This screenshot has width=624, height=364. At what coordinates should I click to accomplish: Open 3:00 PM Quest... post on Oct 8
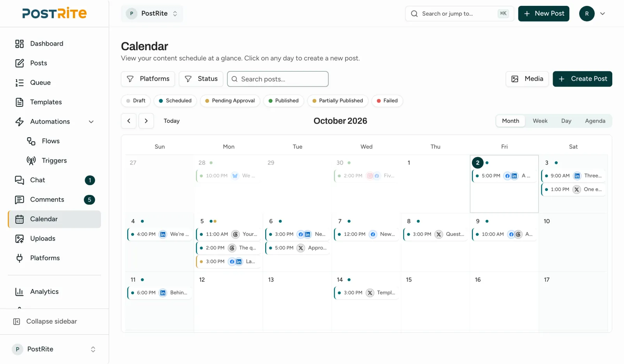coord(436,234)
